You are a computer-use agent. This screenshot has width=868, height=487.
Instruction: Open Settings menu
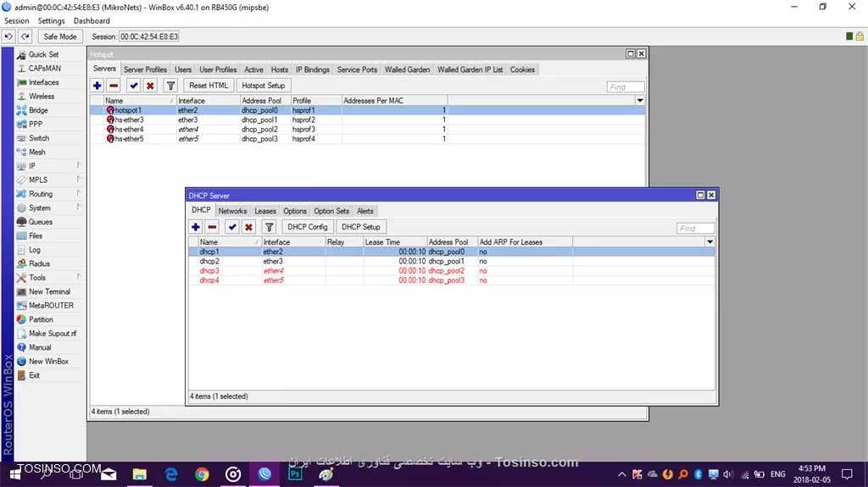[52, 20]
